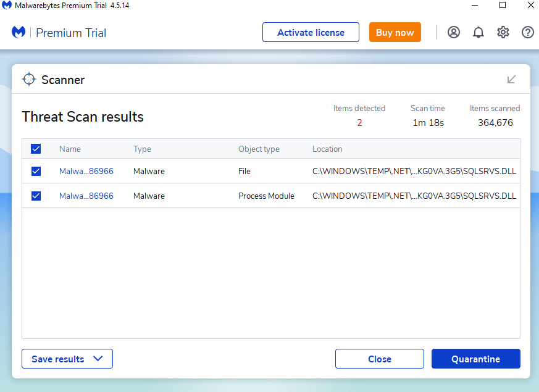Open settings gear icon
539x392 pixels.
pos(503,32)
